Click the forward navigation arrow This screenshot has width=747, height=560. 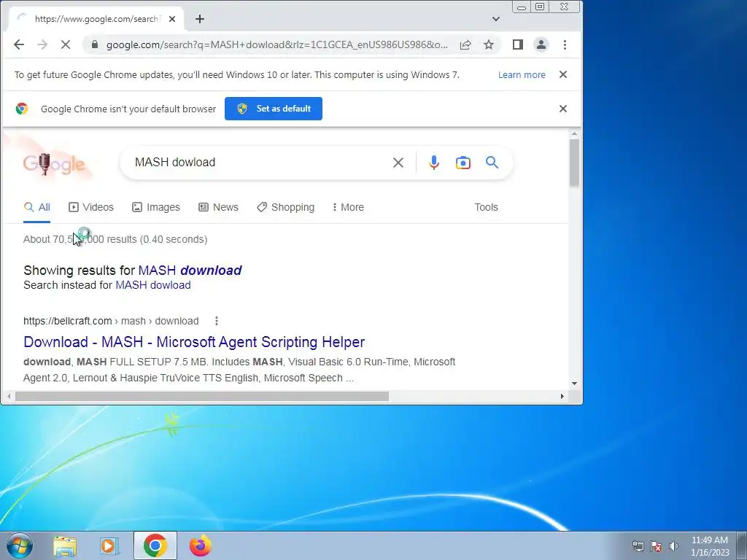point(42,44)
